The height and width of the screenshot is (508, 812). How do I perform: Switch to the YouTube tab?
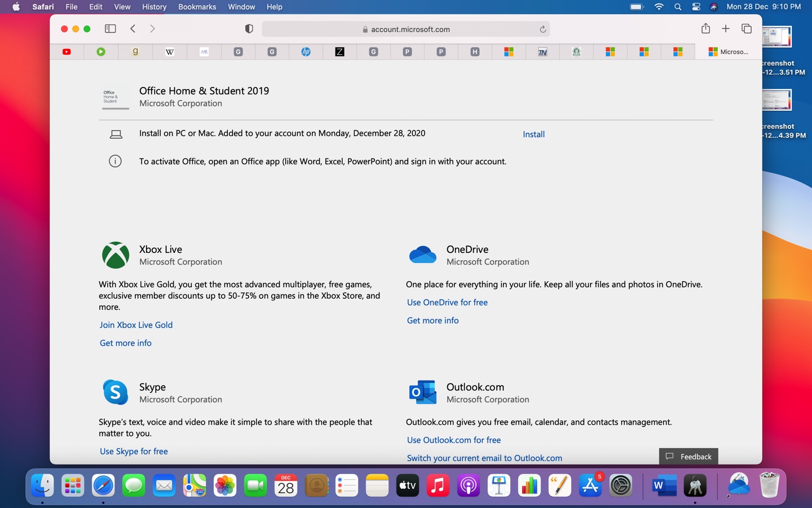[67, 52]
